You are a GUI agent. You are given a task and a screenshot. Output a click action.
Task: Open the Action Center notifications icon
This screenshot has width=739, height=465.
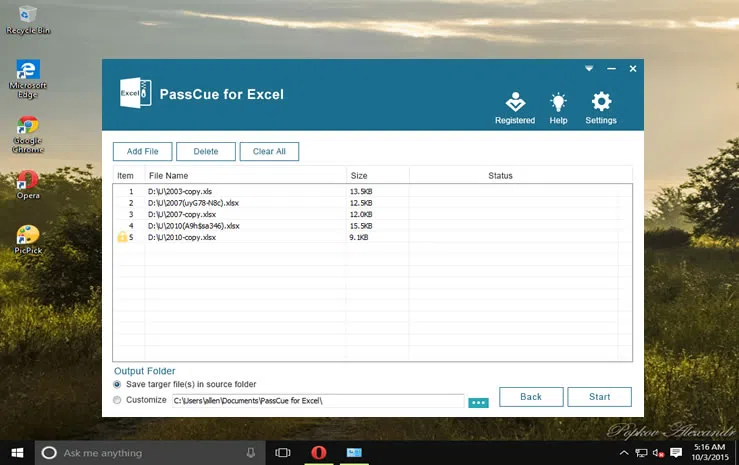point(676,453)
